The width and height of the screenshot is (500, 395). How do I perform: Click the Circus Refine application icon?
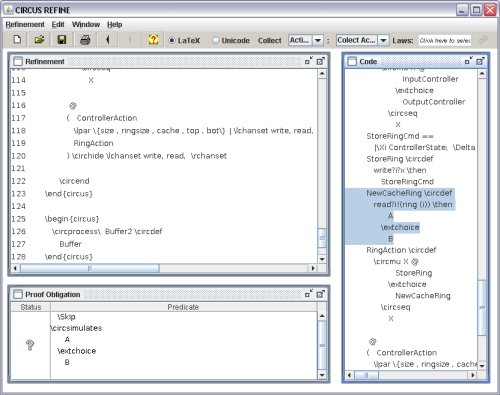(x=8, y=9)
